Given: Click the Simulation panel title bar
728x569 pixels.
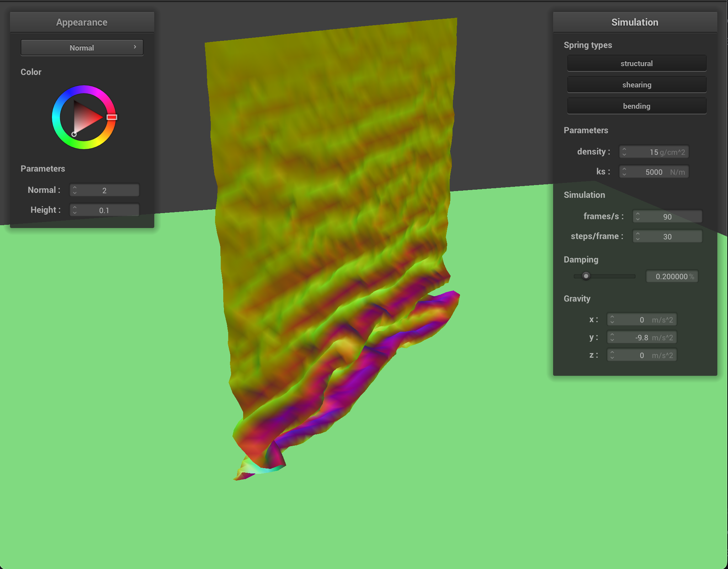Looking at the screenshot, I should (x=635, y=22).
